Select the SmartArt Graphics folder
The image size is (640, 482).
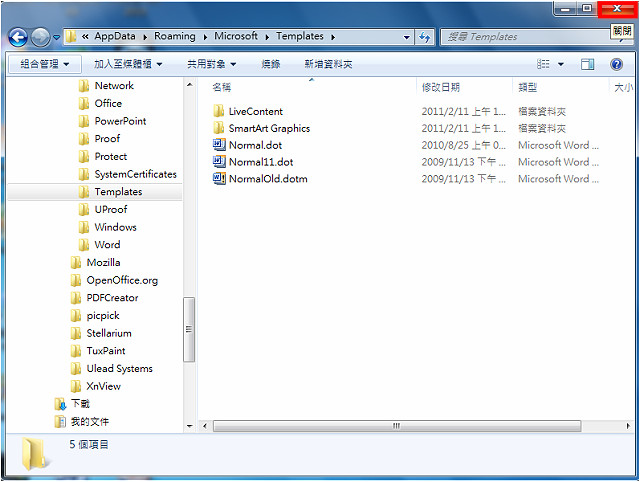click(x=268, y=128)
